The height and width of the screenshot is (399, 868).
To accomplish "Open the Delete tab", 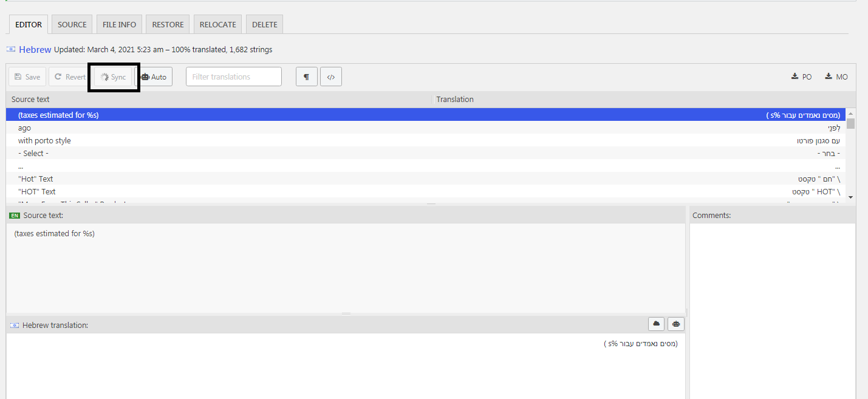I will coord(264,24).
